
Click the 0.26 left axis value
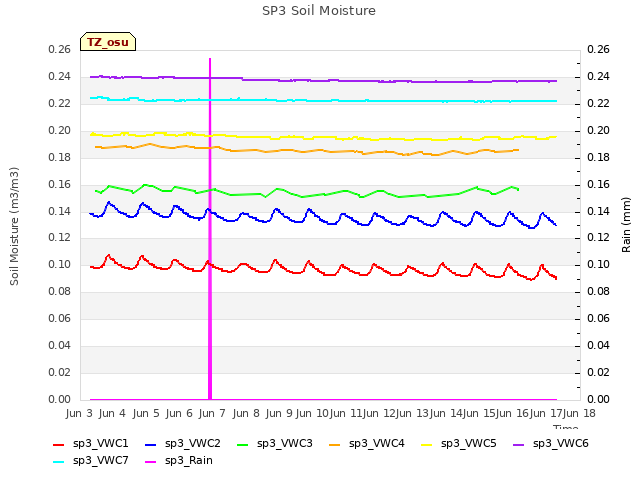tap(60, 49)
